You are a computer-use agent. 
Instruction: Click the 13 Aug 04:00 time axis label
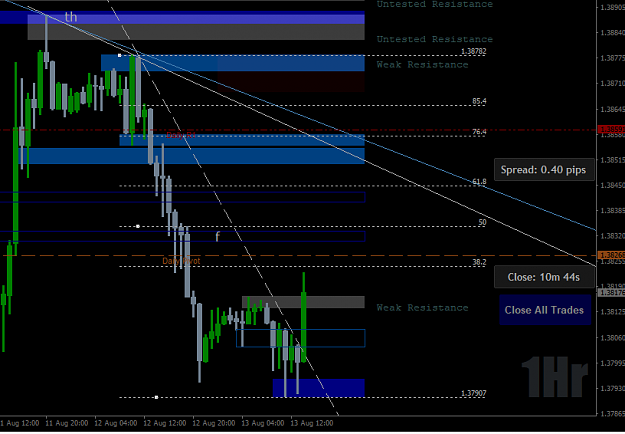pos(261,423)
